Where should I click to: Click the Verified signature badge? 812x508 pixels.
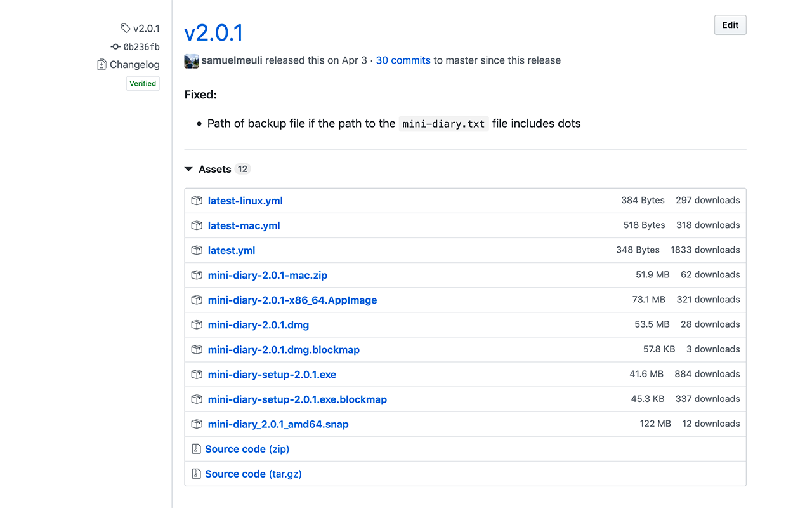coord(143,83)
